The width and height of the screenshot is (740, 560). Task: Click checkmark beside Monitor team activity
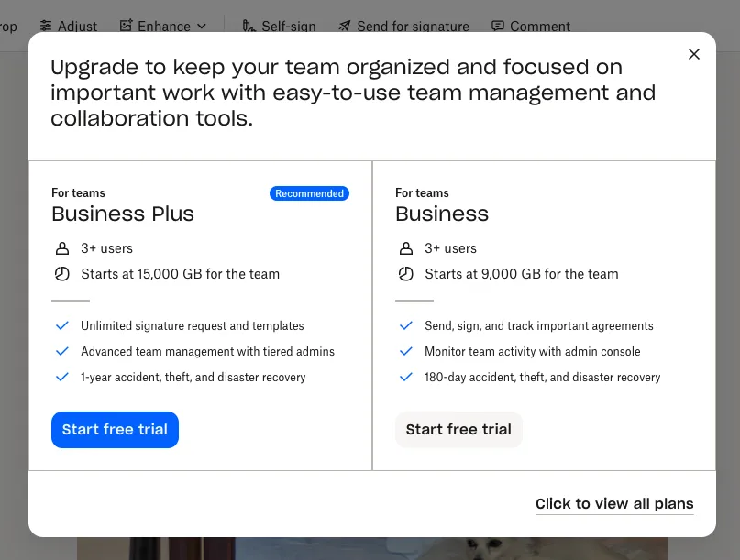pyautogui.click(x=406, y=351)
